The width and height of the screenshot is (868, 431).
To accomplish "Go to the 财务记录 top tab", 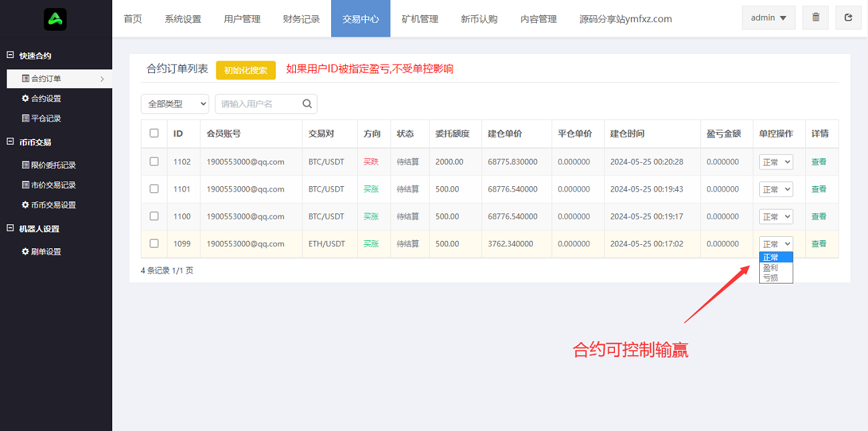I will 301,19.
